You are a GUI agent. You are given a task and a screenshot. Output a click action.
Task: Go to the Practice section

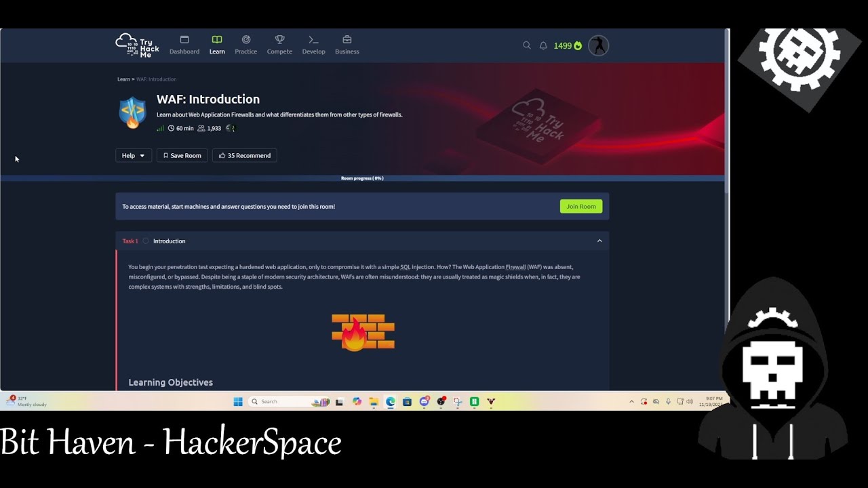click(245, 45)
